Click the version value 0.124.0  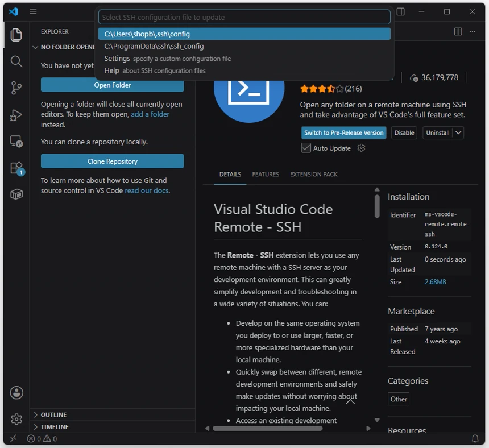(436, 247)
